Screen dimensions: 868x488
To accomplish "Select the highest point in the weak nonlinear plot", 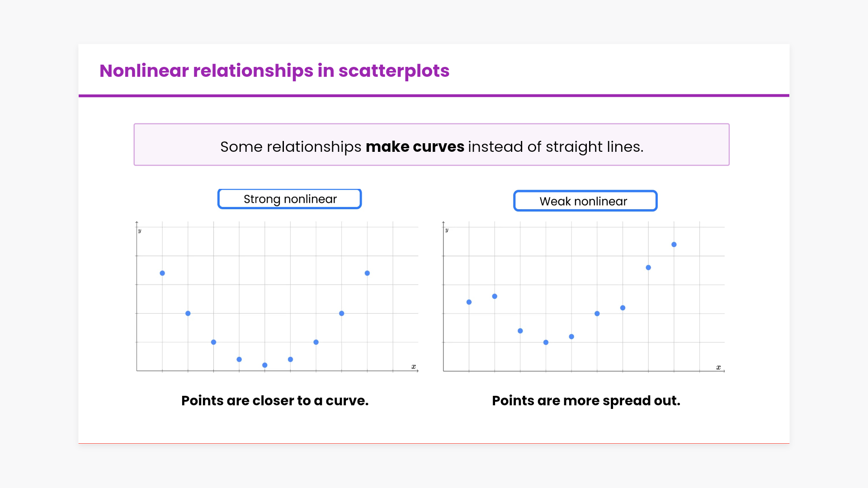I will [x=674, y=244].
